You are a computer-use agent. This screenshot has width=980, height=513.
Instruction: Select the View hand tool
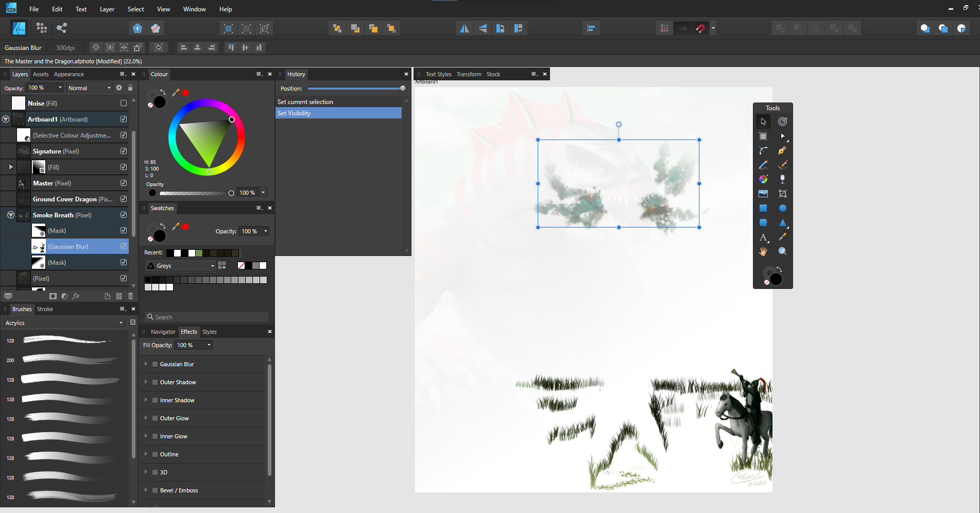pos(763,251)
